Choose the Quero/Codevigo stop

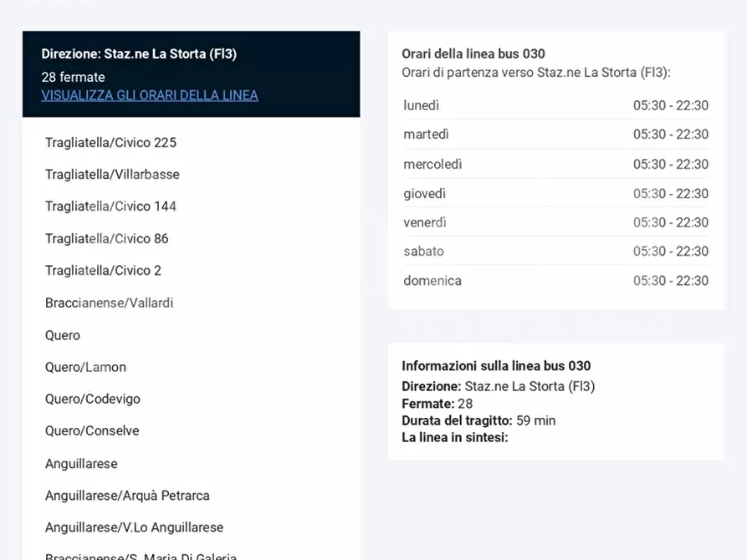coord(92,399)
